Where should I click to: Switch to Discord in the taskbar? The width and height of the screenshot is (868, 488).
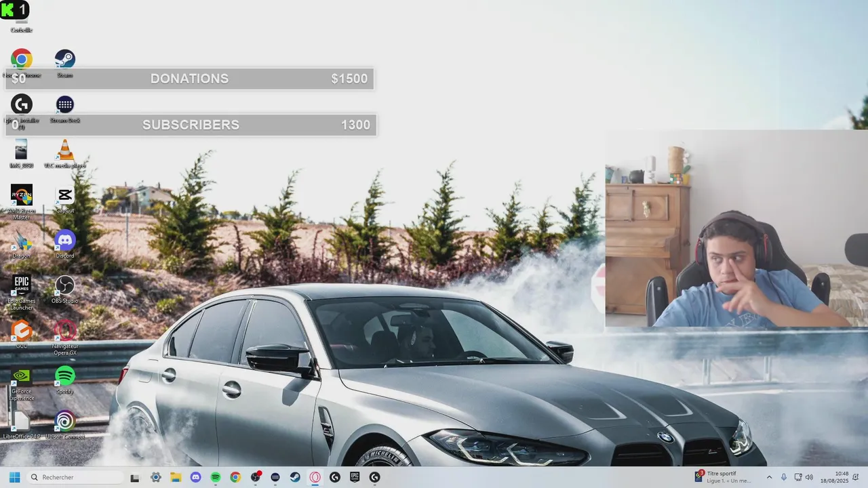tap(195, 477)
